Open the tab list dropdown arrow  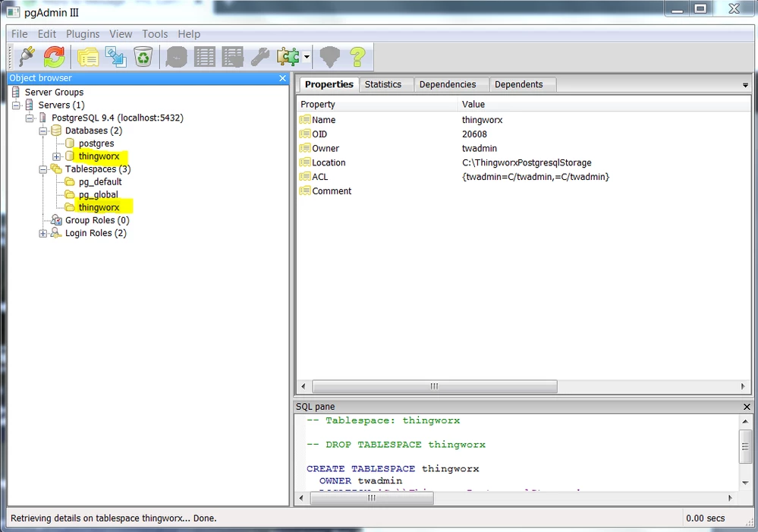click(x=745, y=85)
